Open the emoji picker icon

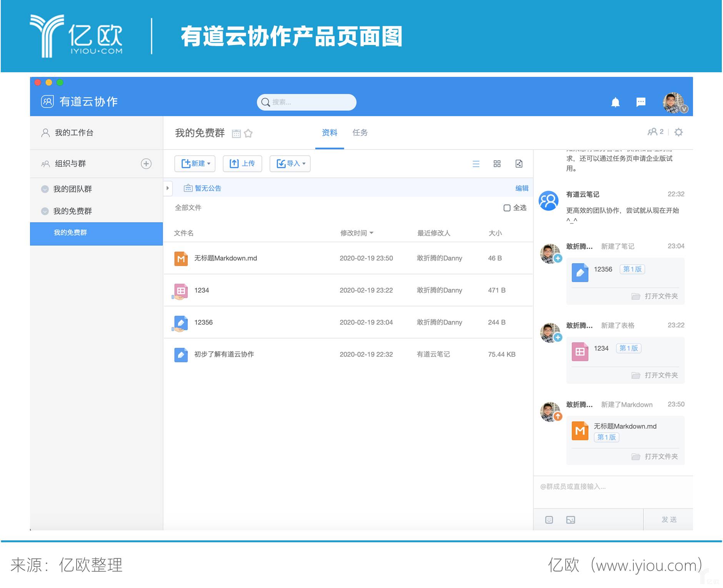549,520
